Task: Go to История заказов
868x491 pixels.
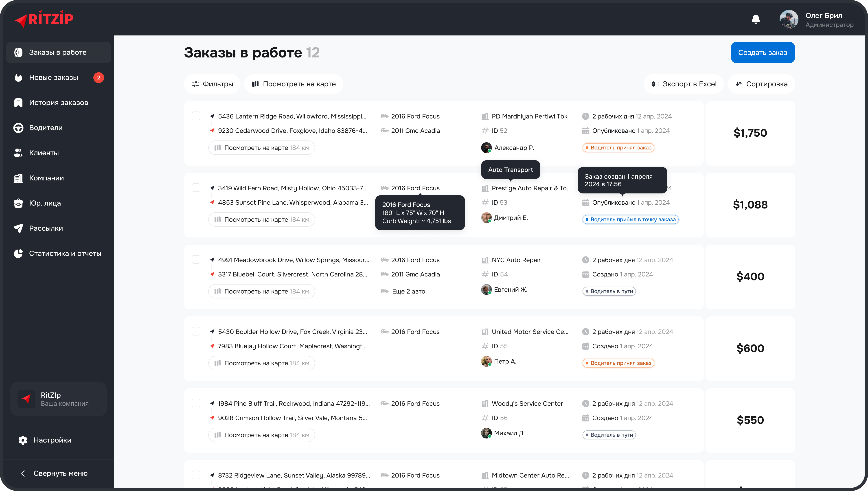Action: click(x=58, y=103)
